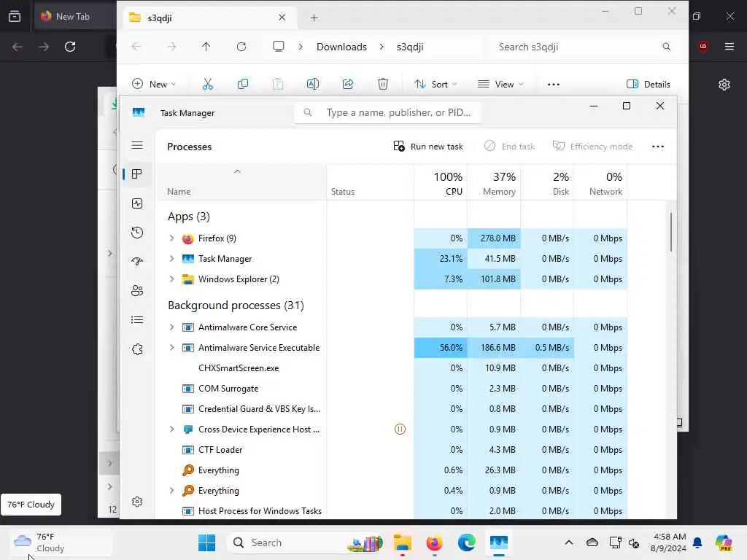Screen dimensions: 747x560
Task: Open File Explorer from taskbar
Action: [403, 542]
